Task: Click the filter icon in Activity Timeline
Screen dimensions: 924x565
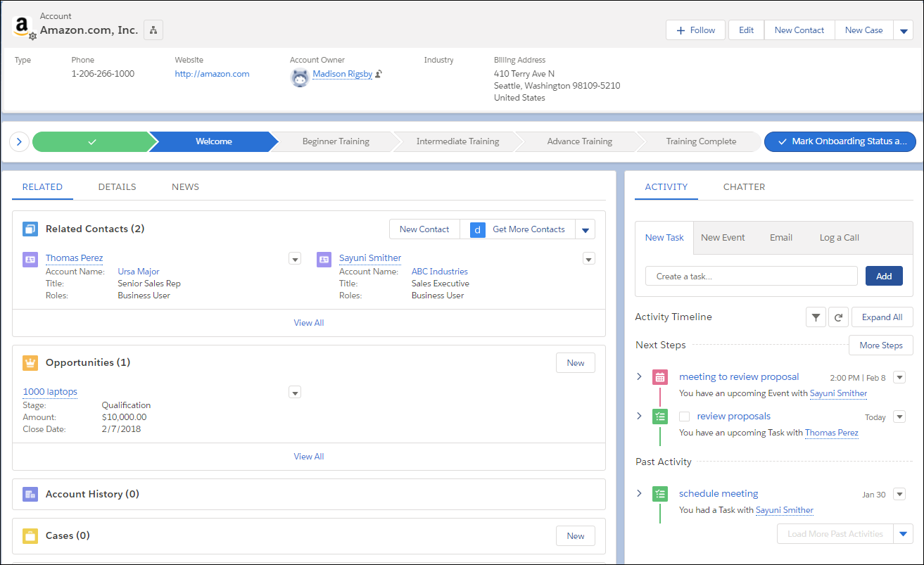Action: pyautogui.click(x=816, y=317)
